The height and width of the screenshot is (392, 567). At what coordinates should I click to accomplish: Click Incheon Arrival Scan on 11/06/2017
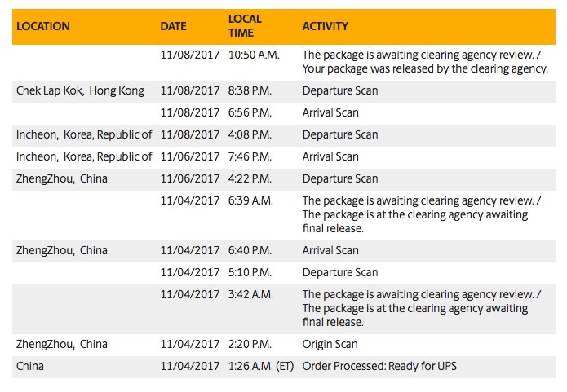point(330,156)
